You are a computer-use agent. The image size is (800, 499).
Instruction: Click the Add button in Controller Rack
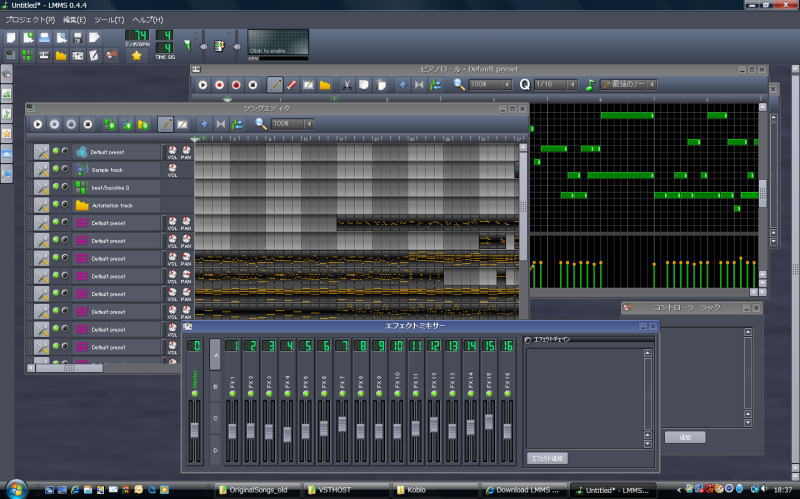pos(685,437)
